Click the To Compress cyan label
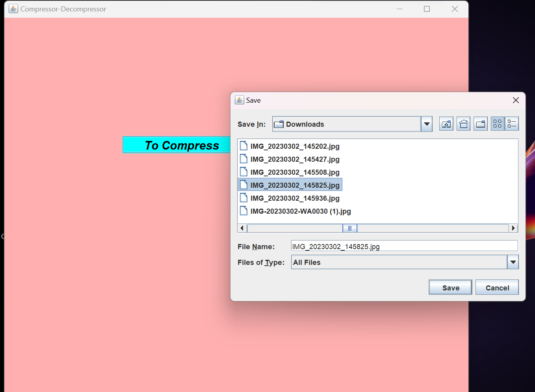 [x=182, y=145]
